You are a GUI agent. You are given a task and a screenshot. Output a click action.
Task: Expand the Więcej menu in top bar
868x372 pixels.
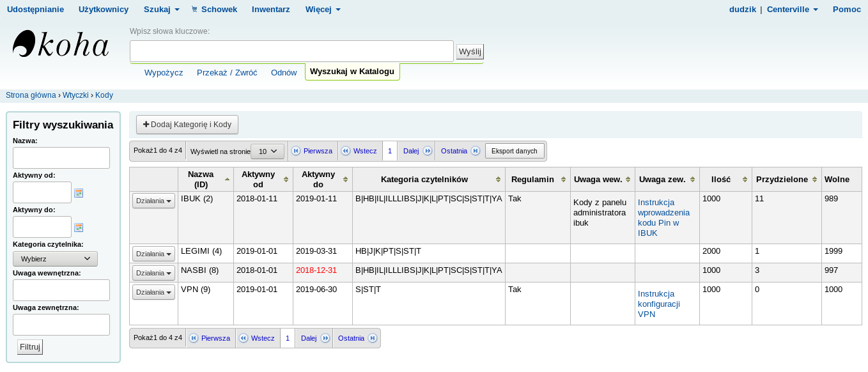click(x=323, y=10)
